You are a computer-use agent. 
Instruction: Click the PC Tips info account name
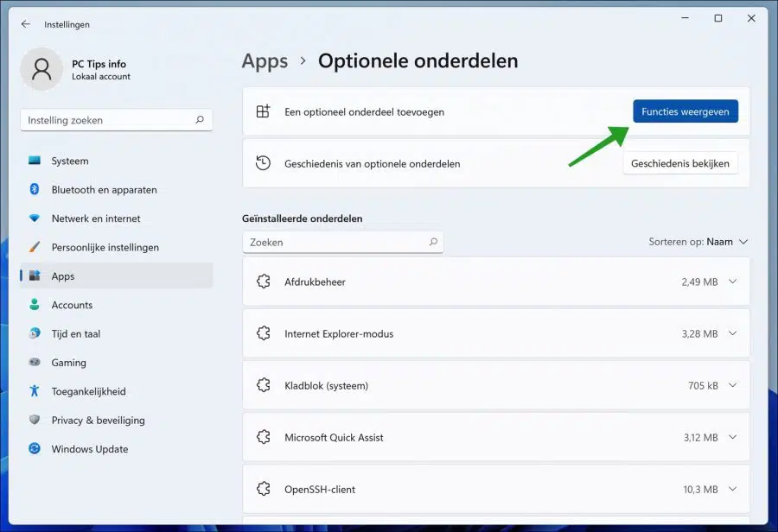(99, 63)
